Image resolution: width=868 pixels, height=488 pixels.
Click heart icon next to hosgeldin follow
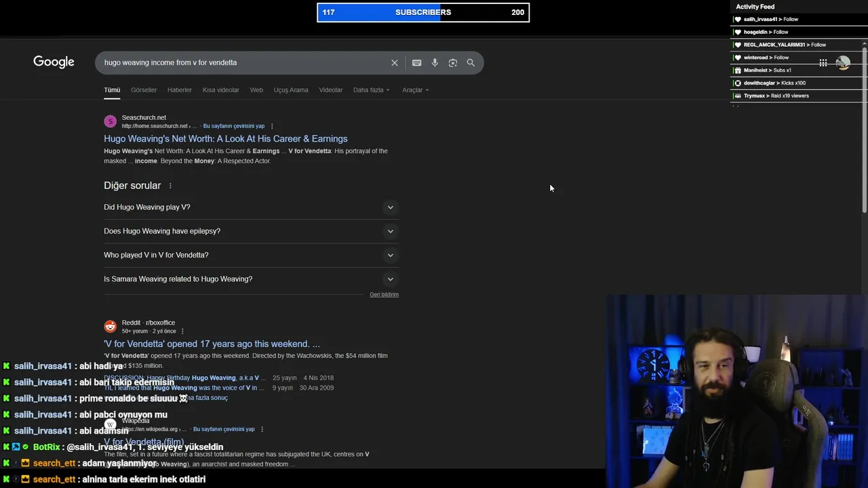pos(738,32)
